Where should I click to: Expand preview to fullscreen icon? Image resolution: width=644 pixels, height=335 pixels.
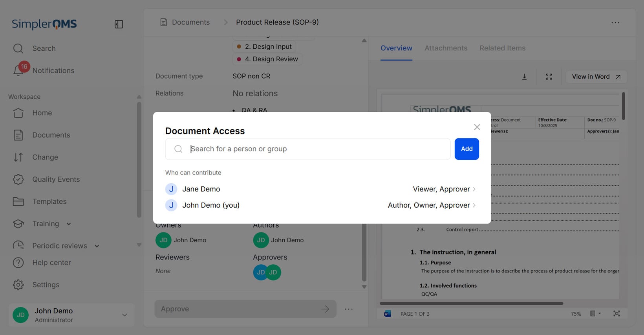pyautogui.click(x=549, y=77)
